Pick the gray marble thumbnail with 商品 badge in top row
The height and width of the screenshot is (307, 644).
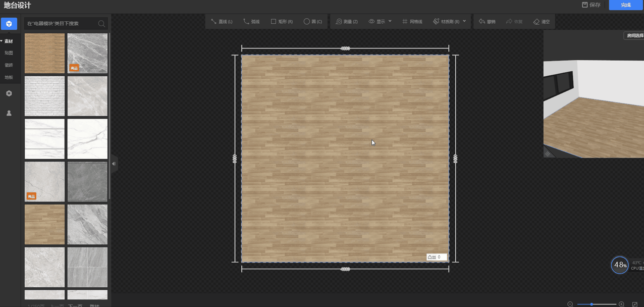point(87,54)
